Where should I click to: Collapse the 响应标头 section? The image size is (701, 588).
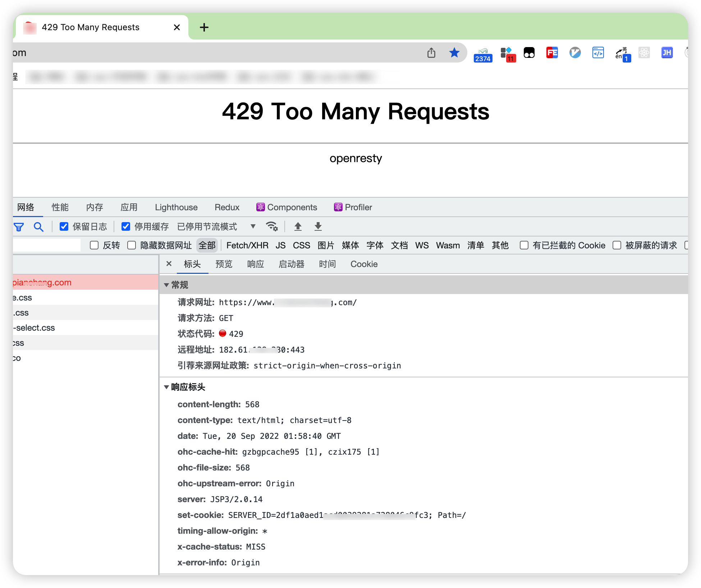pos(166,387)
